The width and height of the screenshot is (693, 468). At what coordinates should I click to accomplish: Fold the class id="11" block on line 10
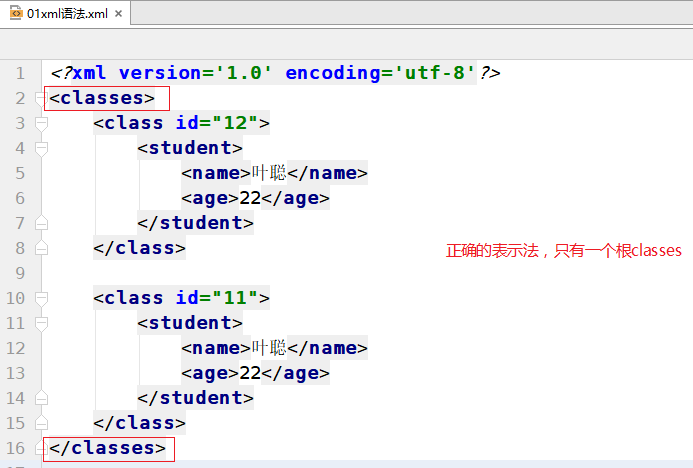point(41,298)
